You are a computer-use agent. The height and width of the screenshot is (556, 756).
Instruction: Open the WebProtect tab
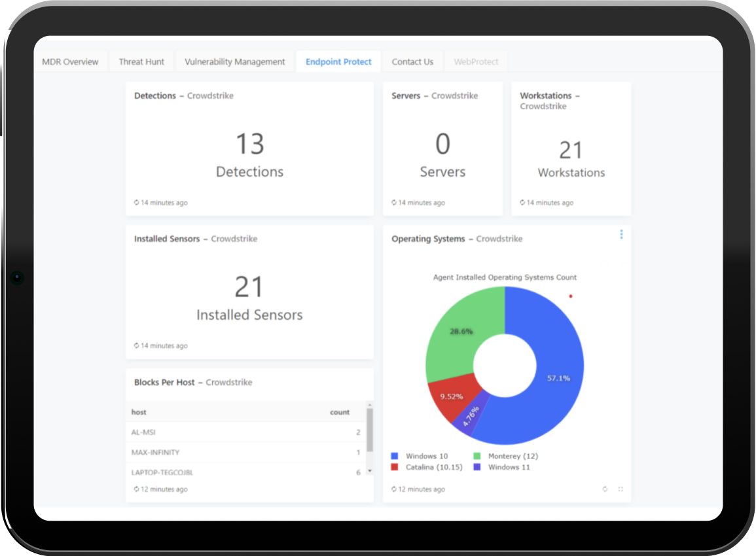pyautogui.click(x=476, y=61)
